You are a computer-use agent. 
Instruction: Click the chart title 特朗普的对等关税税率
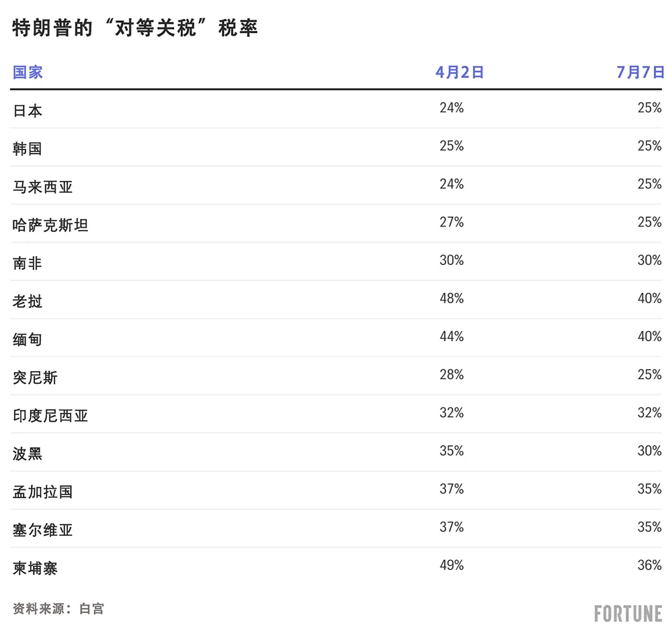click(135, 28)
